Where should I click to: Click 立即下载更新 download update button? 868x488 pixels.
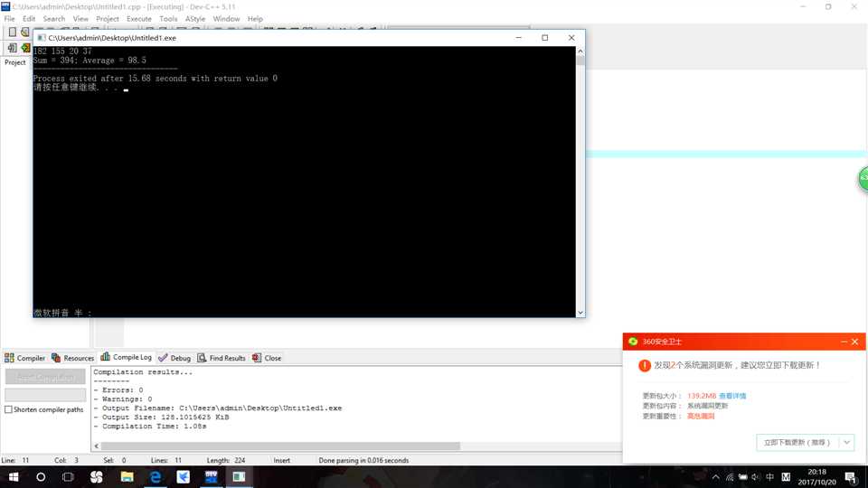pyautogui.click(x=797, y=442)
